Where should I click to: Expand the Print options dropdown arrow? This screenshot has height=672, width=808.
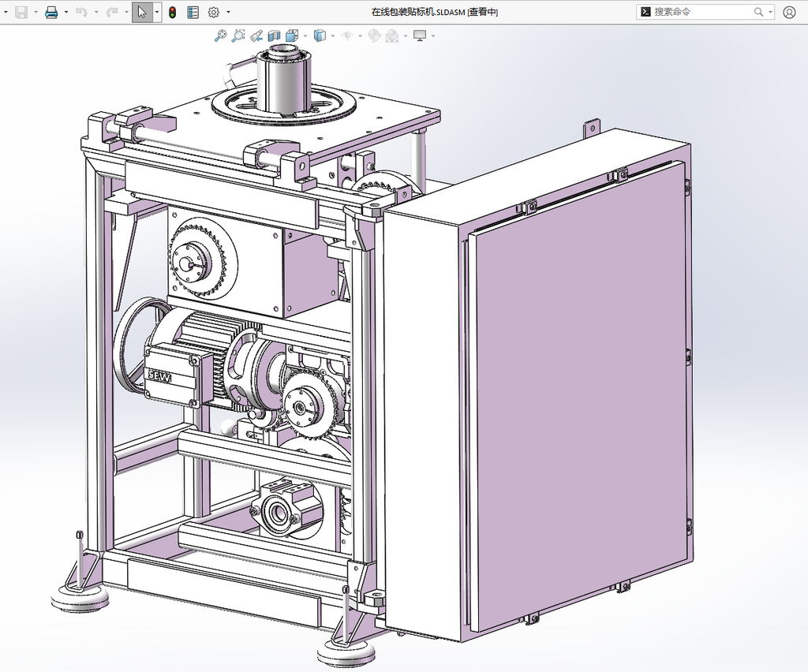tap(66, 12)
